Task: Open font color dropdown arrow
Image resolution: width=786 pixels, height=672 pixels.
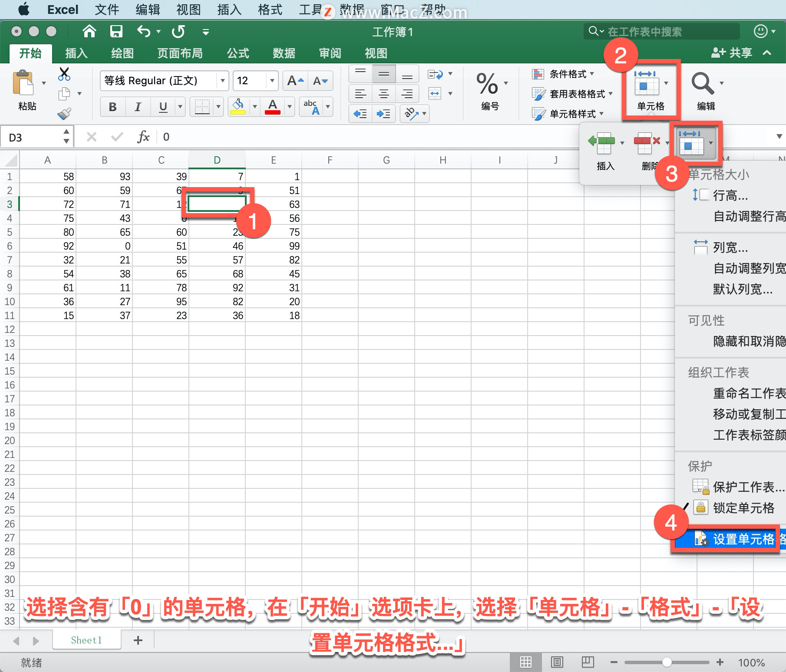Action: 290,106
